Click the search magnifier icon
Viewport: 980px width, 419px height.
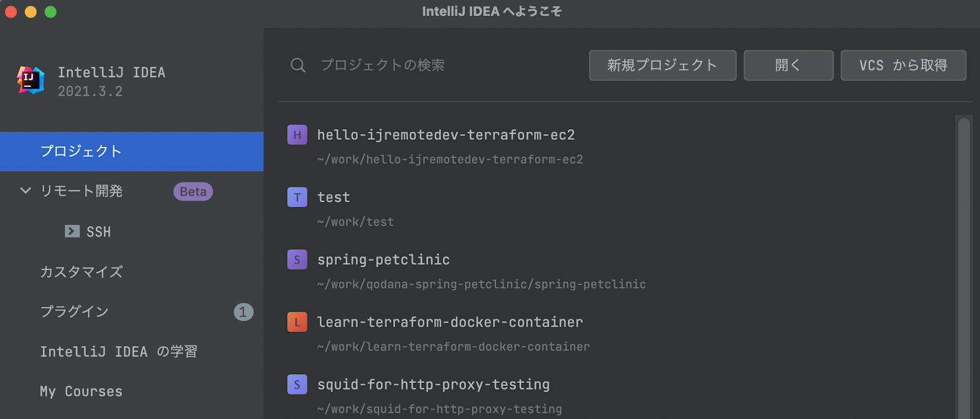pyautogui.click(x=298, y=65)
